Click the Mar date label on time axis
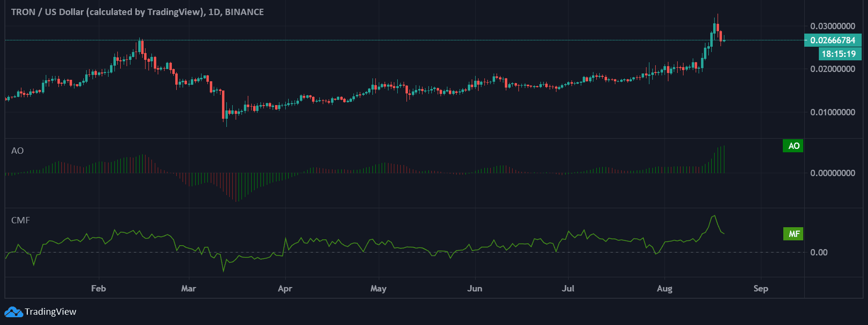868x325 pixels. pos(188,289)
